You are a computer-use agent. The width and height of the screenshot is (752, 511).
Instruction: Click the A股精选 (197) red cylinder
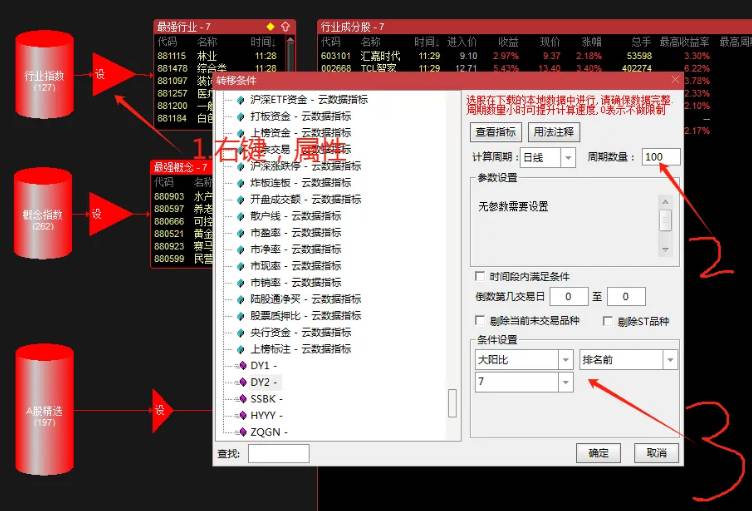pos(44,410)
